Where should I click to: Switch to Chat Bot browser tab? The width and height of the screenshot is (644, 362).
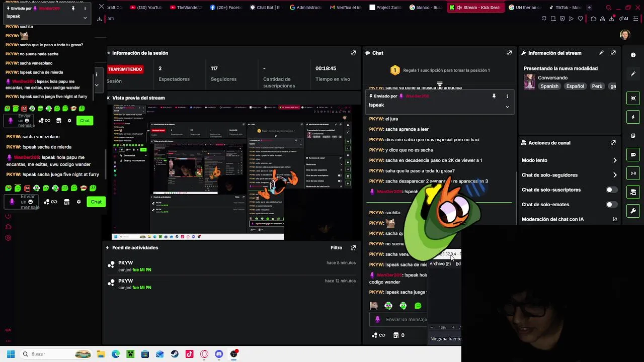click(x=266, y=8)
